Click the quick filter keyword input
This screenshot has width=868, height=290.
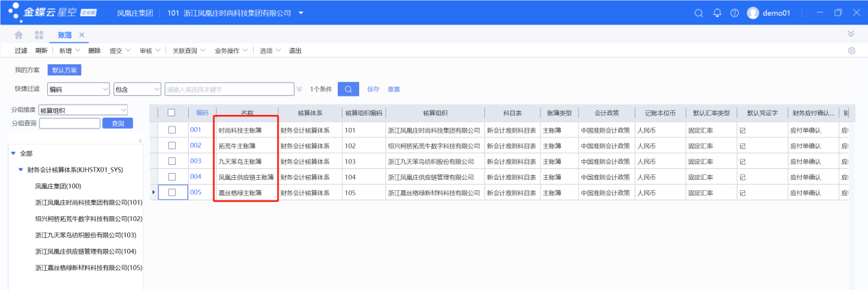[229, 89]
